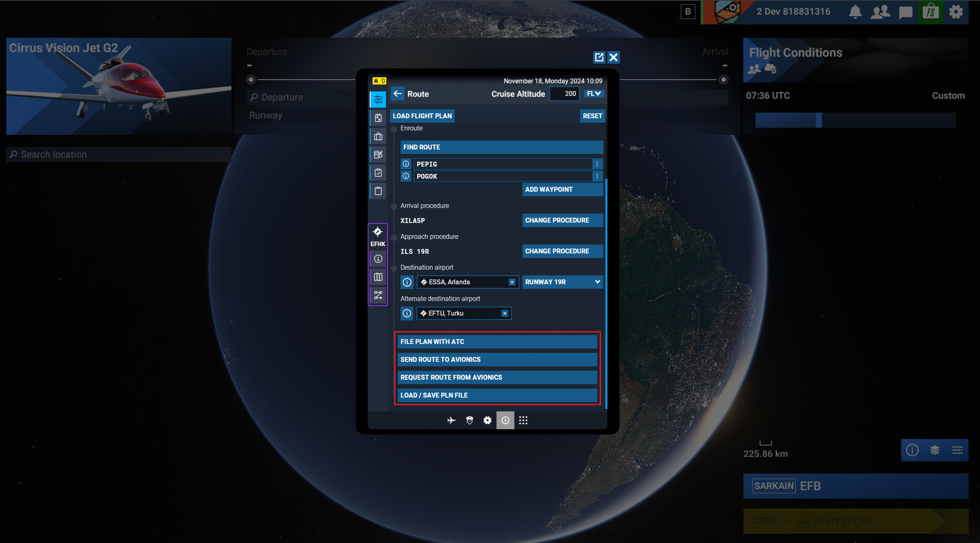Click LOAD / SAVE PLN FILE

coord(497,395)
